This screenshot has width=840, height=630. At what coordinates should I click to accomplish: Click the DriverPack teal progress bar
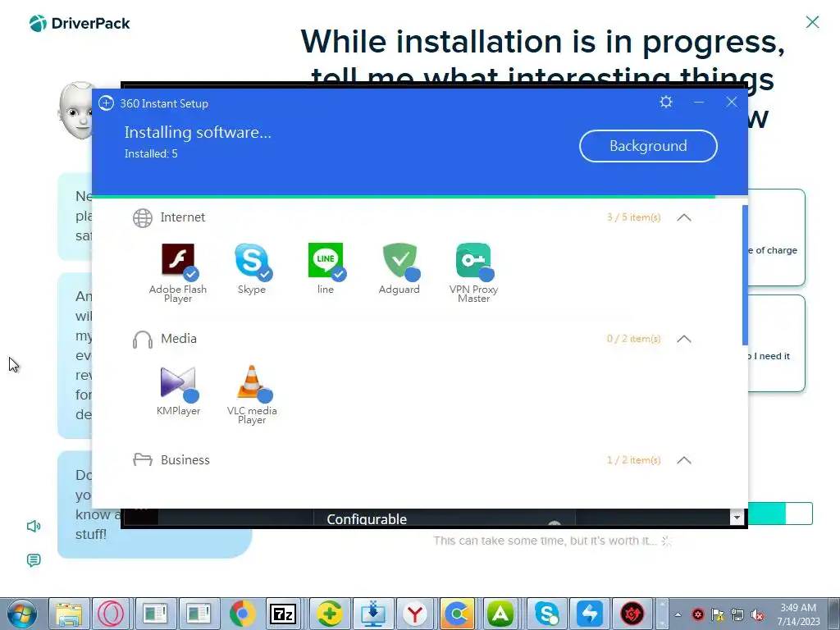pyautogui.click(x=780, y=514)
